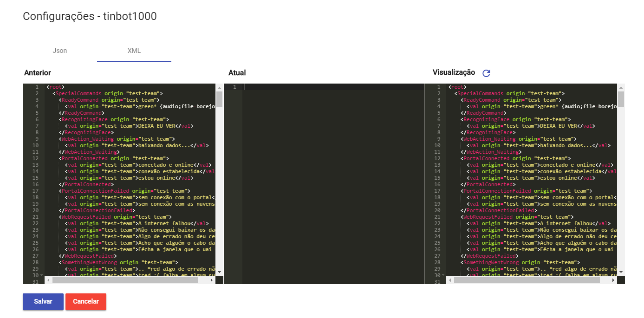Viewport: 644px width, 318px height.
Task: Collapse line 30 fold arrow in Anterior
Action: pos(41,275)
